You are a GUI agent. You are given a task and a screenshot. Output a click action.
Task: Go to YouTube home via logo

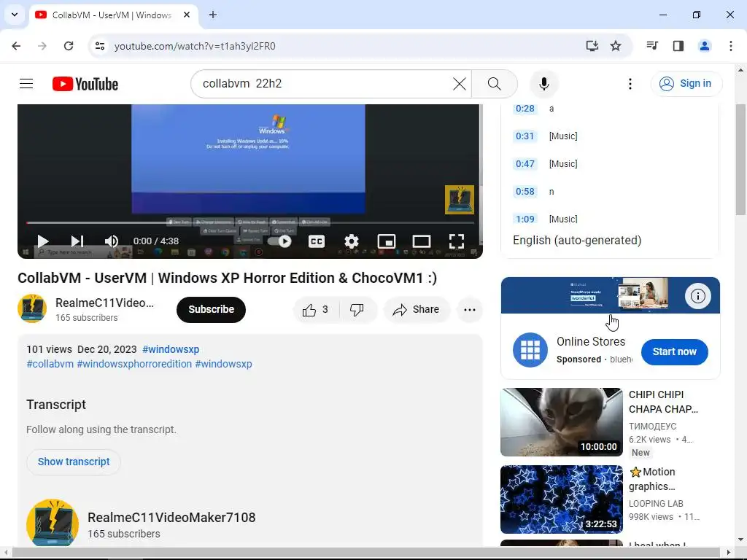click(x=85, y=84)
